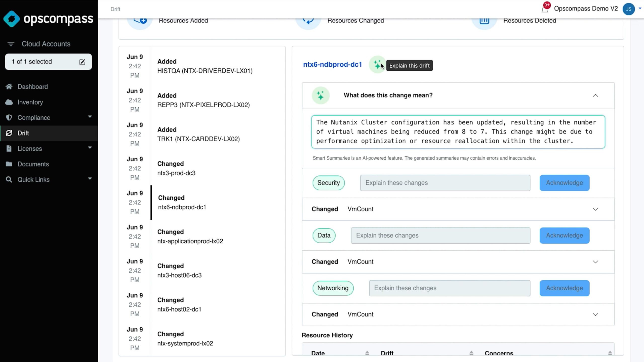Click the Licenses document icon

click(x=9, y=149)
